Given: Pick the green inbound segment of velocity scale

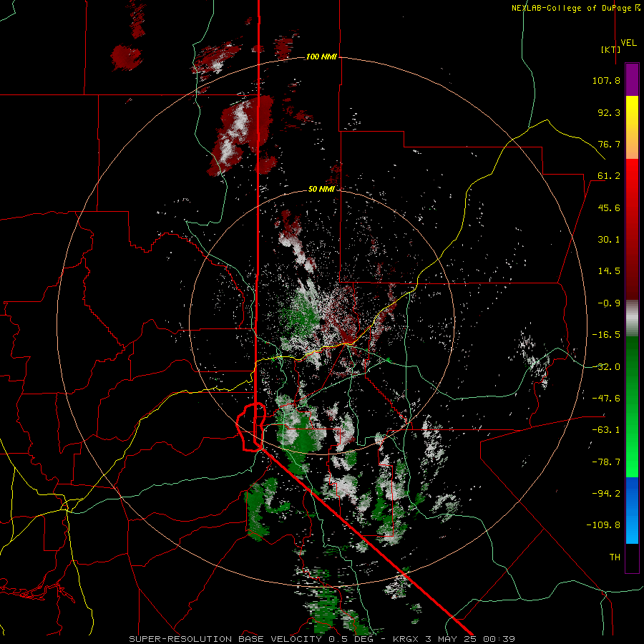Looking at the screenshot, I should 632,406.
